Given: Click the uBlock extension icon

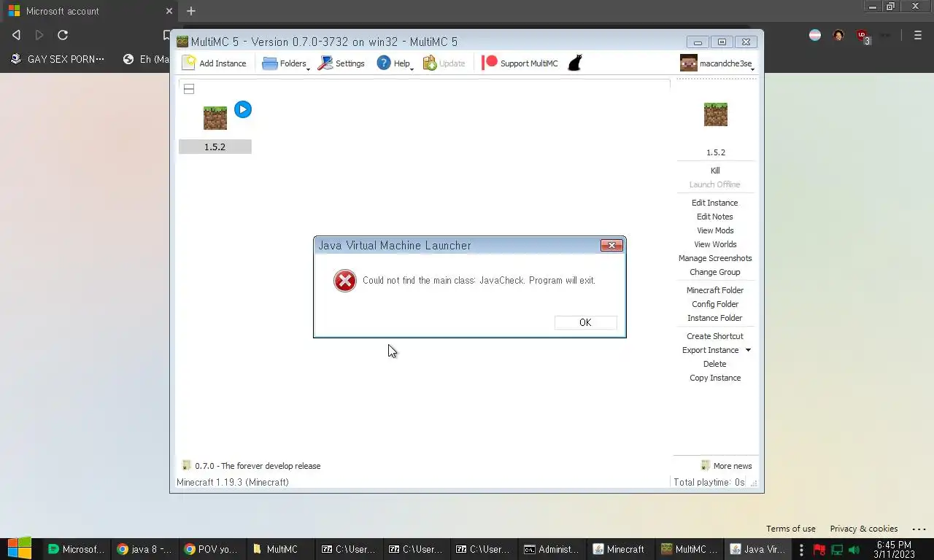Looking at the screenshot, I should coord(862,36).
